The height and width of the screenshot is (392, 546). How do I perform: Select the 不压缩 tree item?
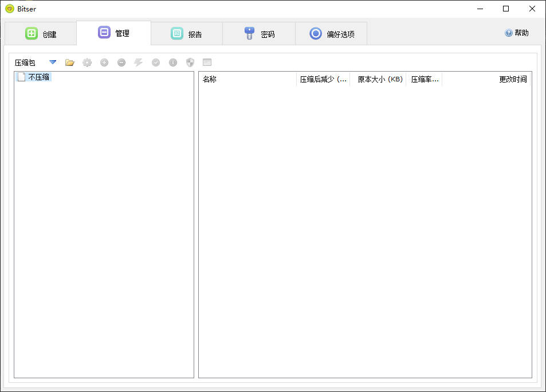click(x=38, y=77)
